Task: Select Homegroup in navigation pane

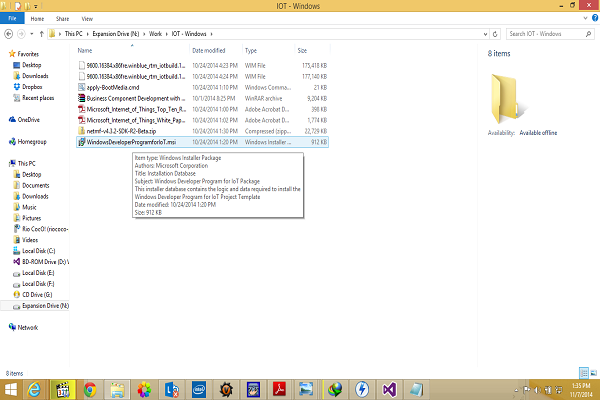Action: coord(28,142)
